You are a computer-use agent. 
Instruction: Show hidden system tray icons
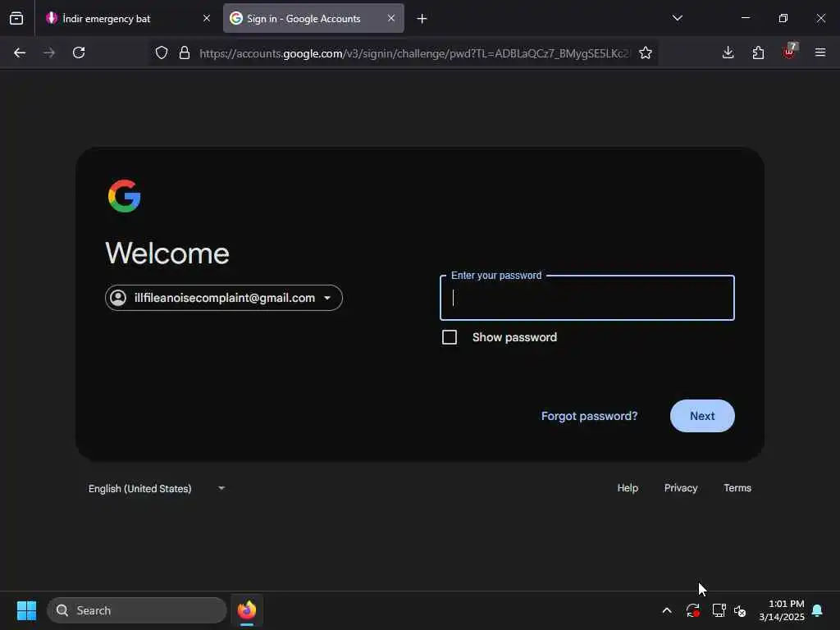(667, 610)
